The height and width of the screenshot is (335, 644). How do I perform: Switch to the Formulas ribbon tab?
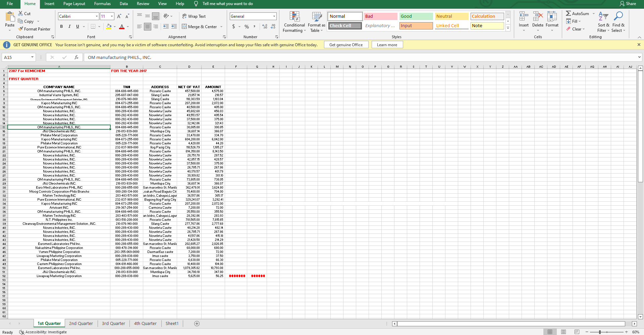(102, 4)
